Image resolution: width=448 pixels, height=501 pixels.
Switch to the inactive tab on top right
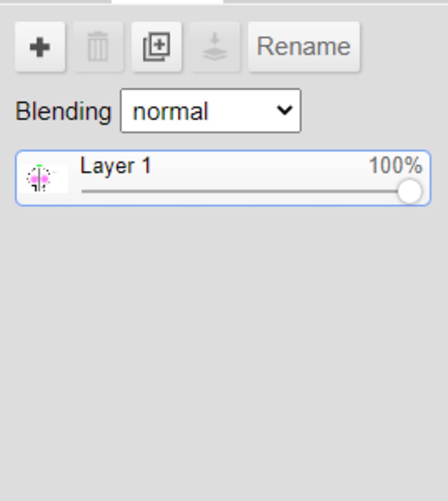336,2
